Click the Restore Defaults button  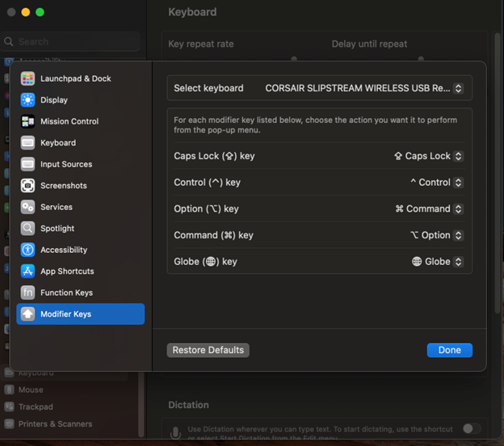[208, 350]
